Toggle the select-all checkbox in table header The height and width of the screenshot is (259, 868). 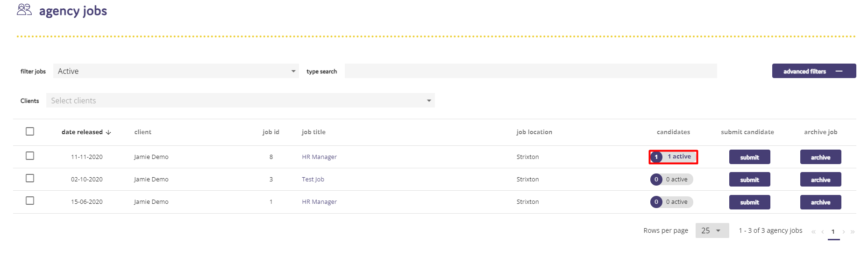point(30,131)
